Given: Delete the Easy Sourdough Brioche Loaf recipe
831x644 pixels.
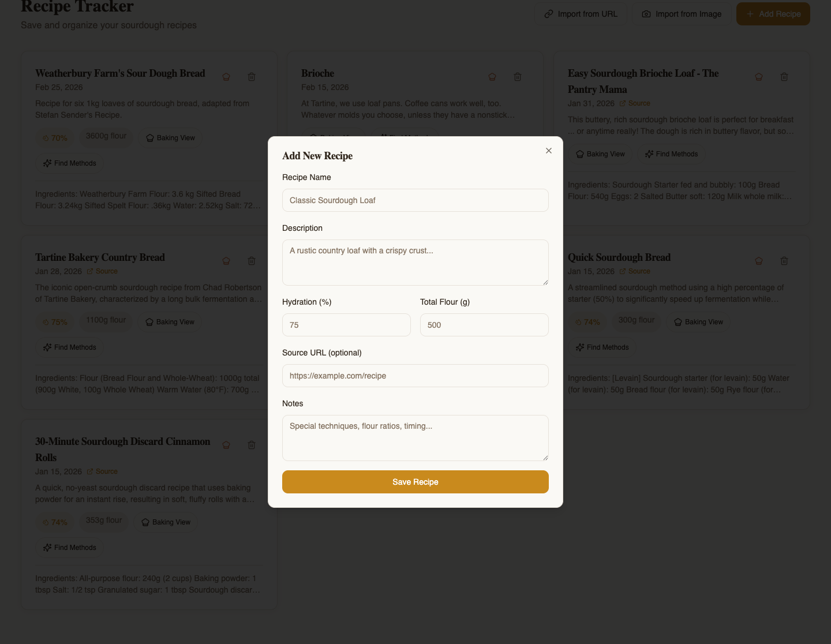Looking at the screenshot, I should [x=784, y=77].
